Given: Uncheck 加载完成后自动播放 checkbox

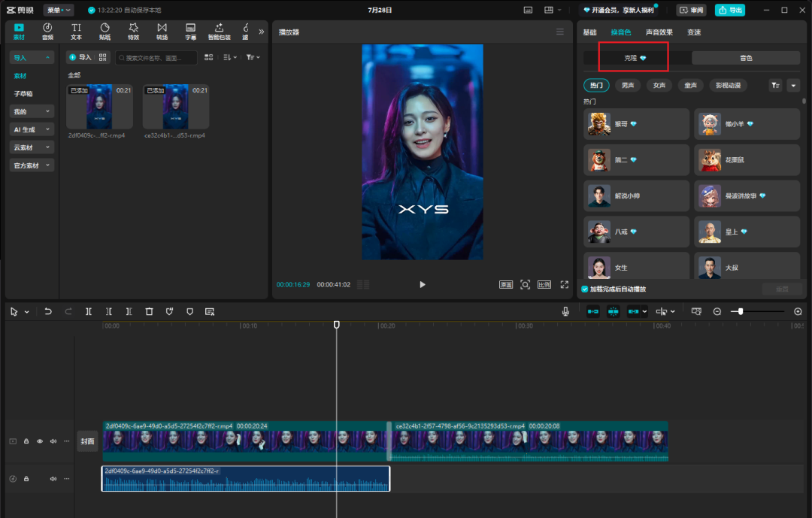Looking at the screenshot, I should click(x=585, y=289).
